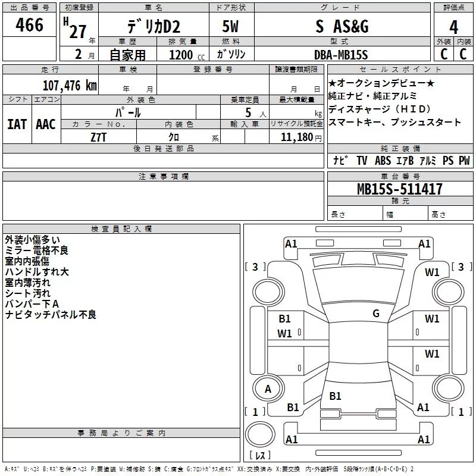Image resolution: width=476 pixels, height=476 pixels.
Task: Select the アルミ equipment item
Action: click(x=427, y=160)
